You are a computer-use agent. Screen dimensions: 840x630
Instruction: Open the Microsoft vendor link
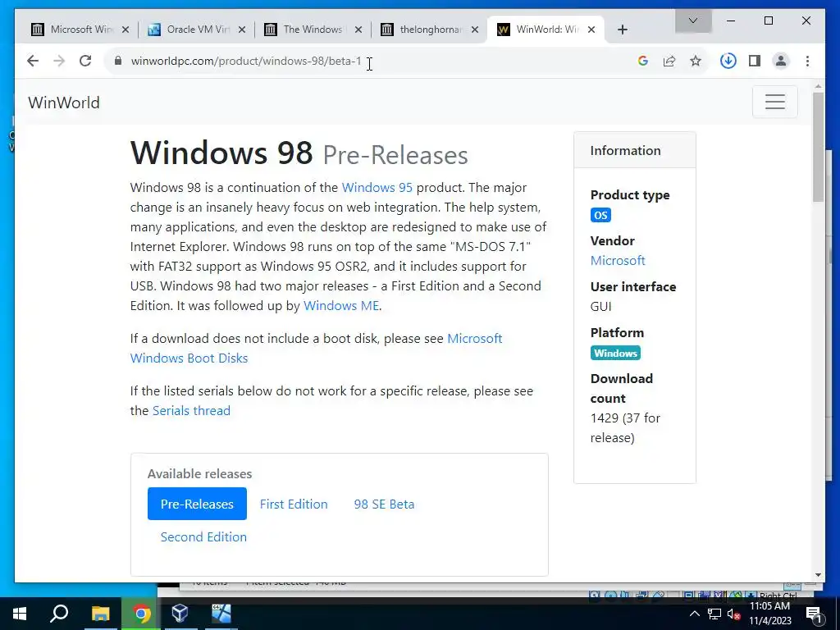click(x=618, y=260)
